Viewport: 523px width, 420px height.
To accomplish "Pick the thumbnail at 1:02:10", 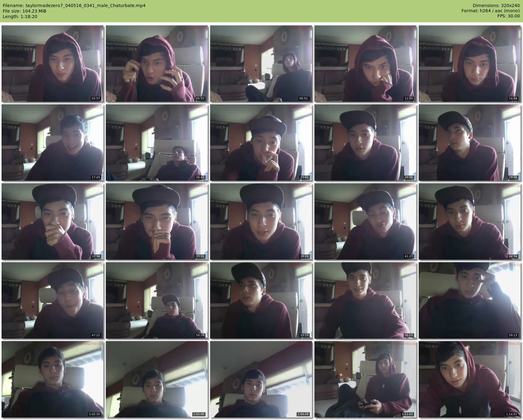I will (53, 379).
